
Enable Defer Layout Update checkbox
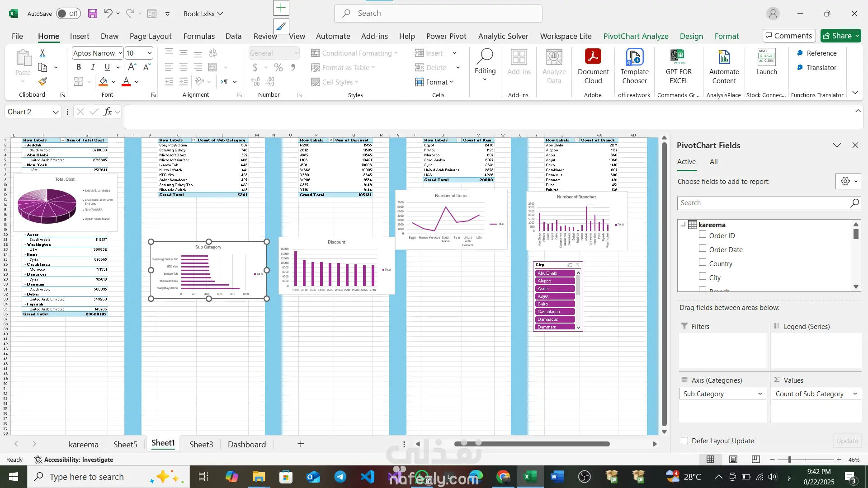tap(684, 441)
